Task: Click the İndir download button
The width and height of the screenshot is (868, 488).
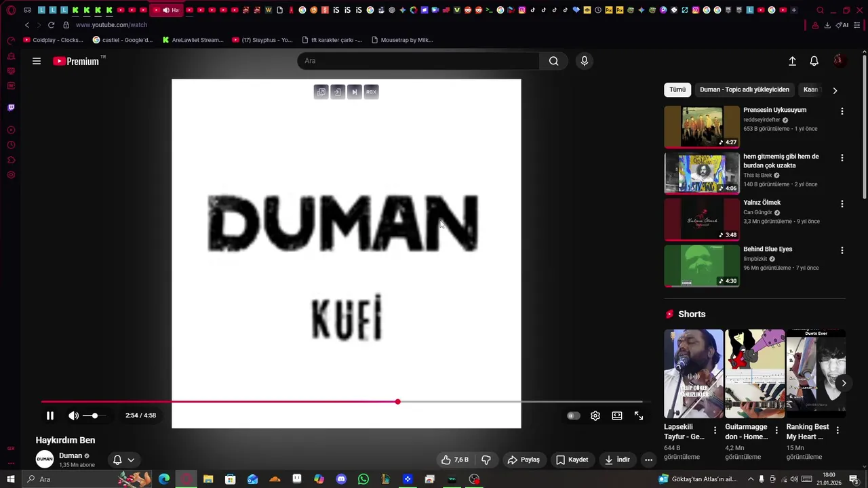Action: coord(618,460)
